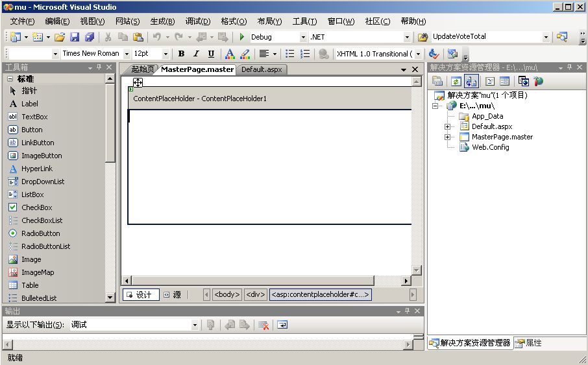Screen dimensions: 588x365
Task: Expand the MasterPage.master tree node
Action: click(x=447, y=137)
